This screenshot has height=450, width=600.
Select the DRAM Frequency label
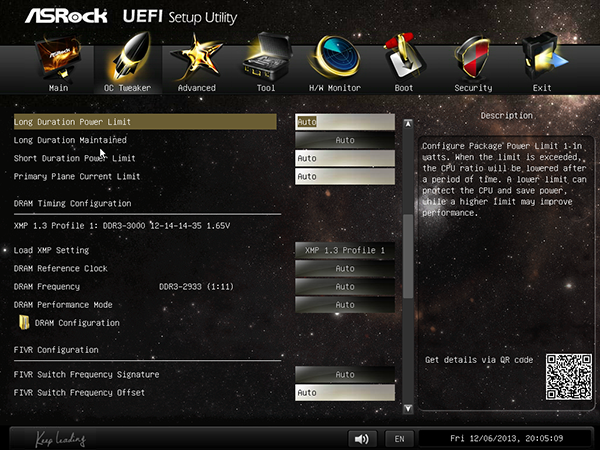point(47,287)
